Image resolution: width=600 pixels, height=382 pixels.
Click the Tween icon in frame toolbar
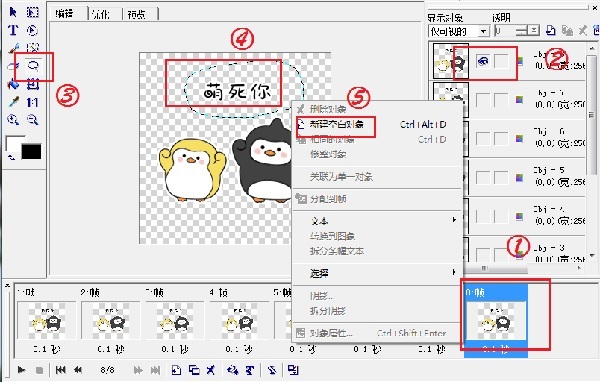click(232, 370)
